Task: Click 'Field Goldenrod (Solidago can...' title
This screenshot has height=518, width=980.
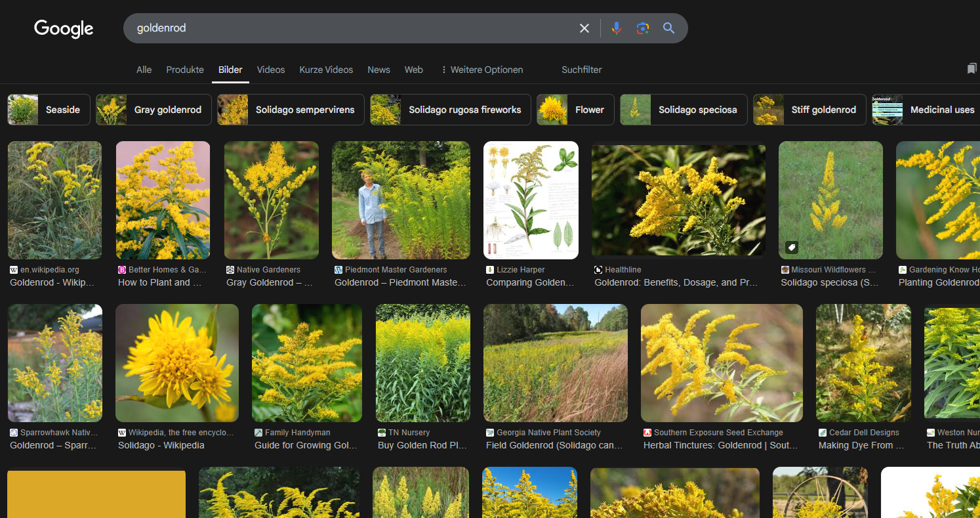Action: [x=554, y=445]
